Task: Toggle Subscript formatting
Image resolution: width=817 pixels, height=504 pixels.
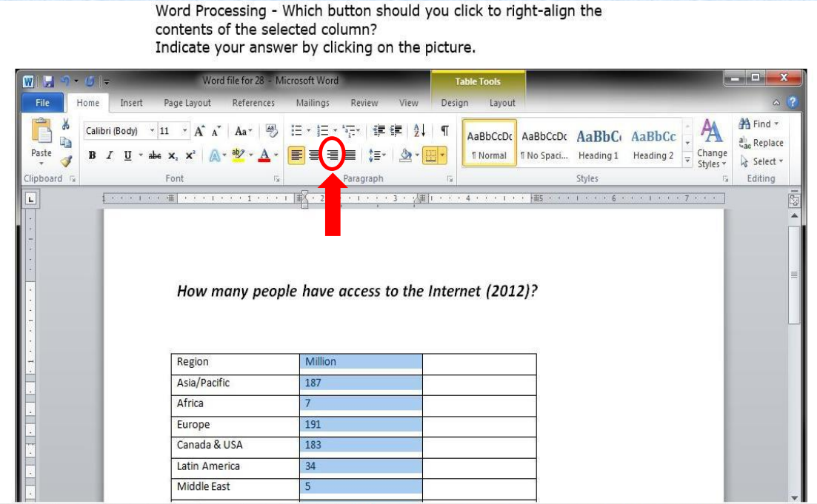Action: [x=173, y=155]
